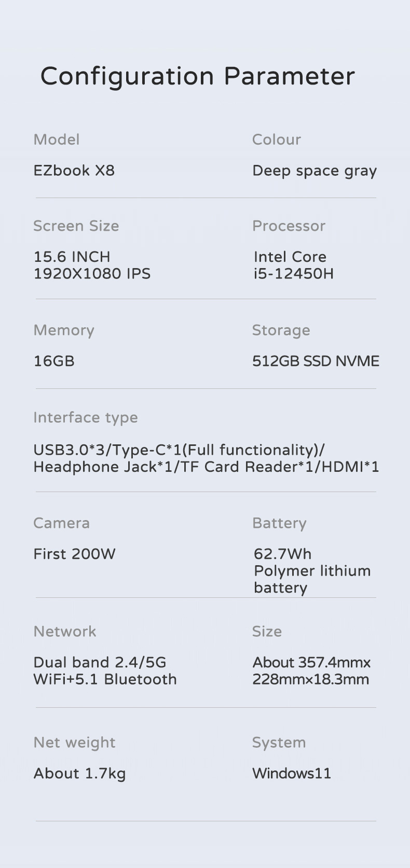
Task: Click the Screen Size label
Action: [x=76, y=226]
